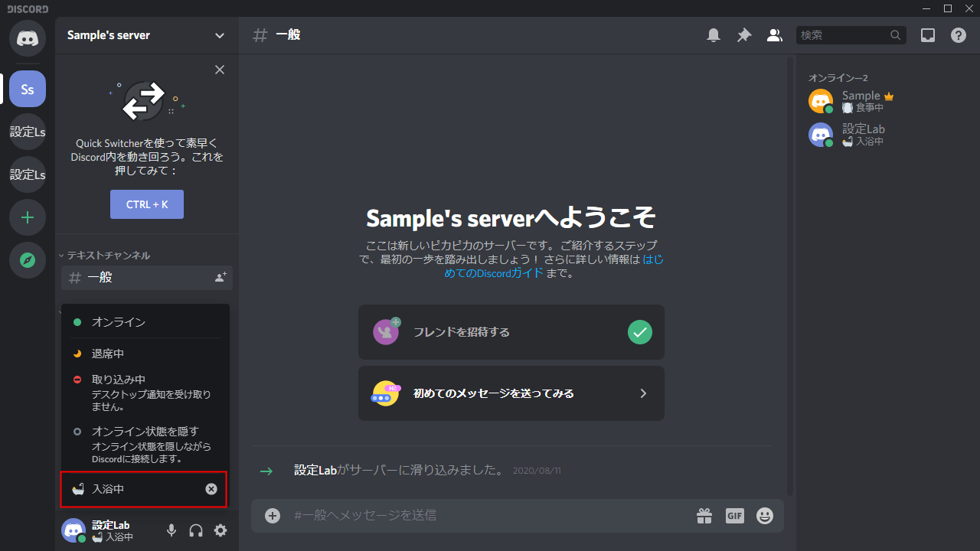Open the Sample's server dropdown menu
Screen dimensions: 980x551
point(147,35)
